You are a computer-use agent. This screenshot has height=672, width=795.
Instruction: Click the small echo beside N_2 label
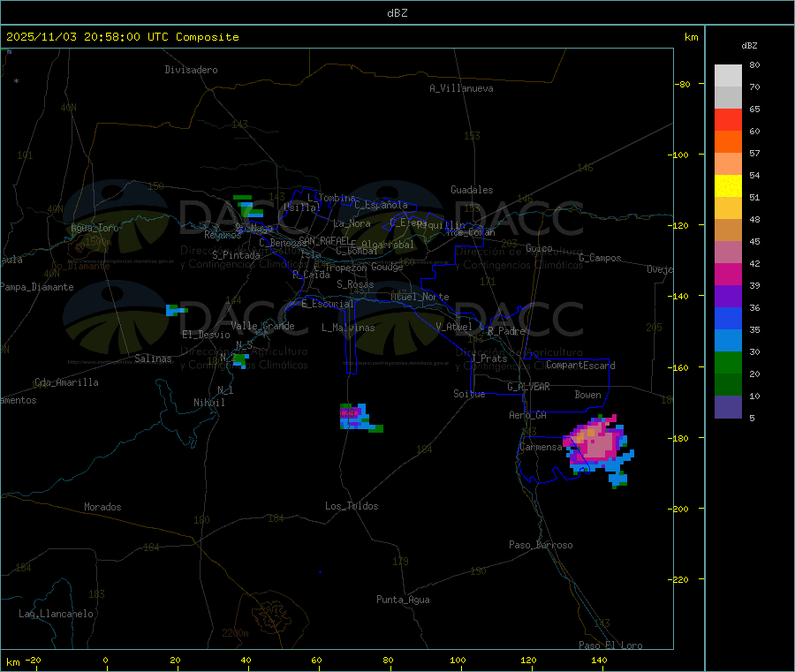tap(240, 361)
